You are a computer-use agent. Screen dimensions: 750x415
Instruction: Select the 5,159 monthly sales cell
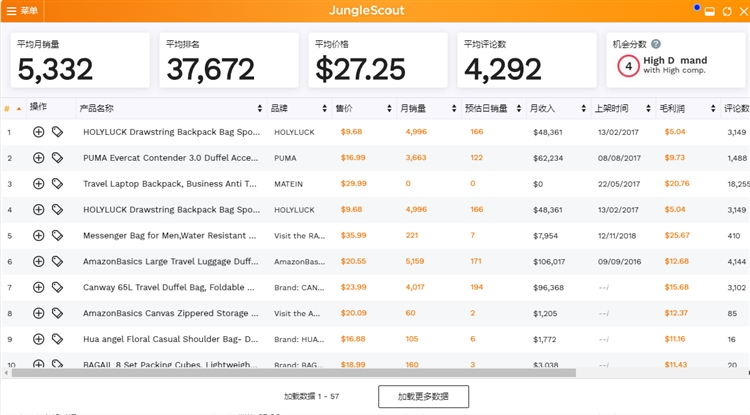pos(415,261)
